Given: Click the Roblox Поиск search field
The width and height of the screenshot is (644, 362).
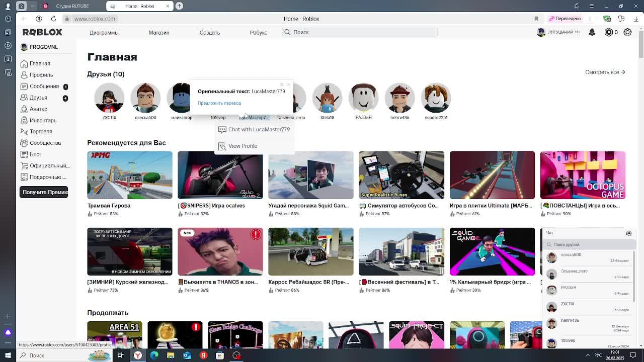Looking at the screenshot, I should click(360, 32).
